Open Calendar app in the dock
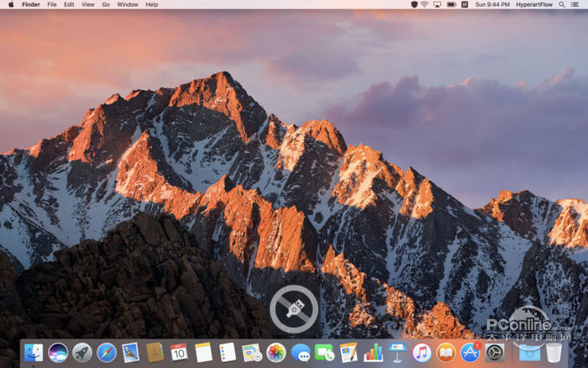This screenshot has height=368, width=588. (x=179, y=353)
